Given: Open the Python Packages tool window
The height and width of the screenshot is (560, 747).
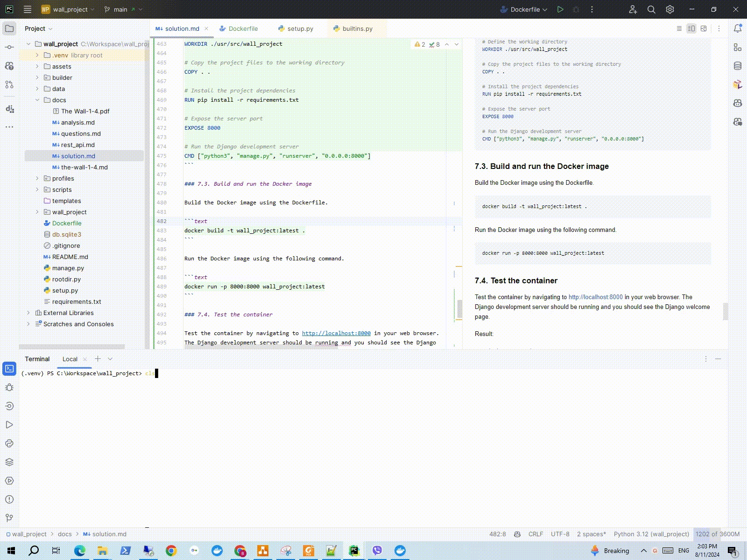Looking at the screenshot, I should (x=9, y=462).
